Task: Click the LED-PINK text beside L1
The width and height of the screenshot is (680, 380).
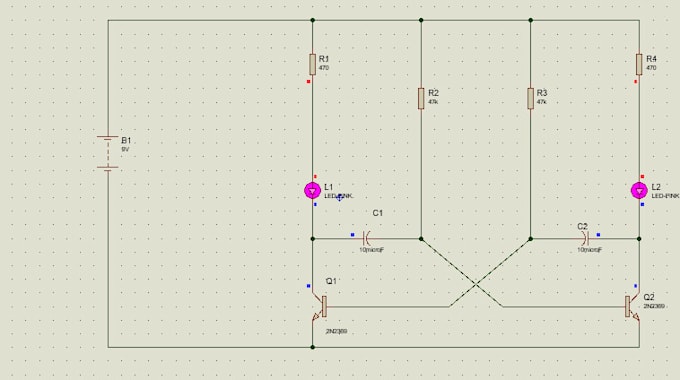Action: [x=339, y=197]
